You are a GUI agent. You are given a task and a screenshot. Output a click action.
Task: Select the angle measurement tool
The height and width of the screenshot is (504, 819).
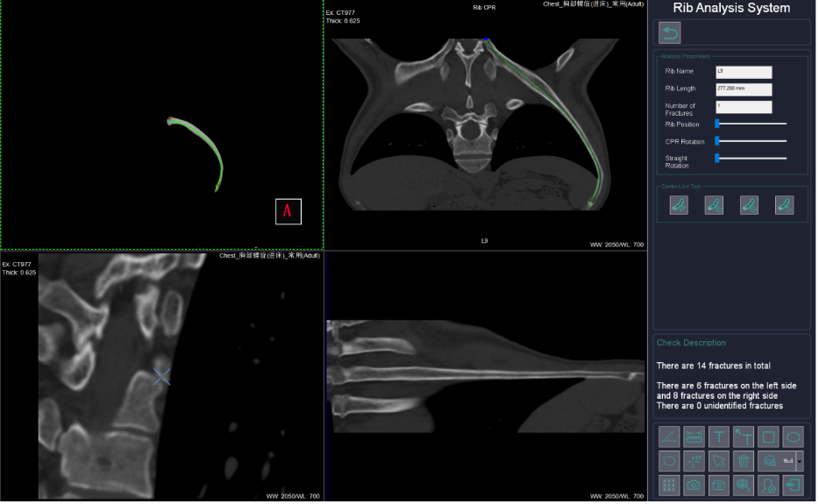(x=669, y=436)
